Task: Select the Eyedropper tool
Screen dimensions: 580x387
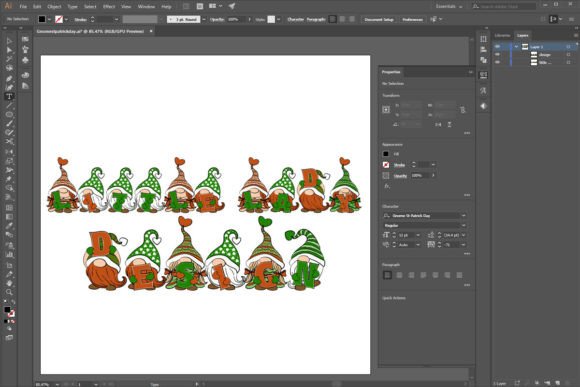Action: pos(9,226)
